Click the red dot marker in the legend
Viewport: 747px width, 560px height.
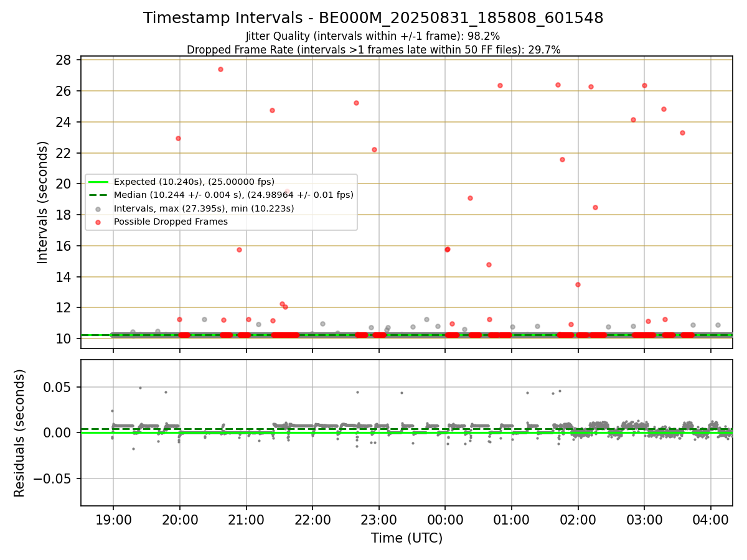pyautogui.click(x=100, y=222)
